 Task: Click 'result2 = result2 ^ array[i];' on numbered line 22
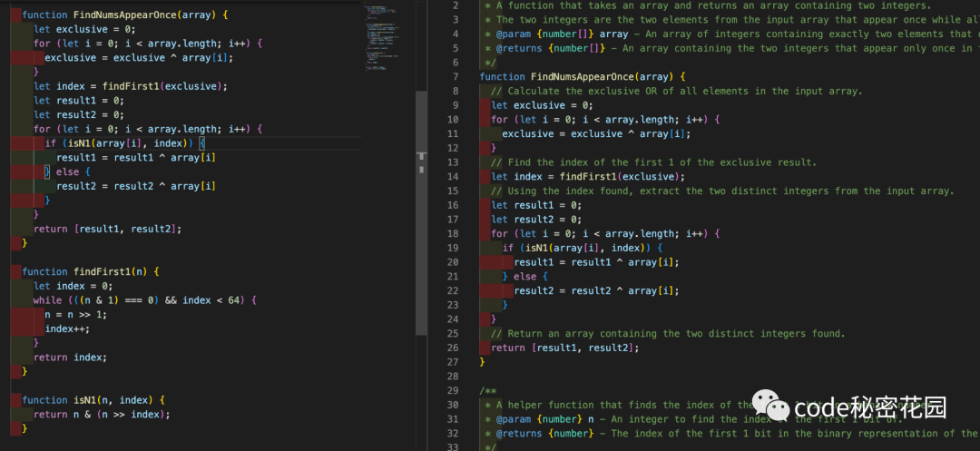click(x=596, y=291)
